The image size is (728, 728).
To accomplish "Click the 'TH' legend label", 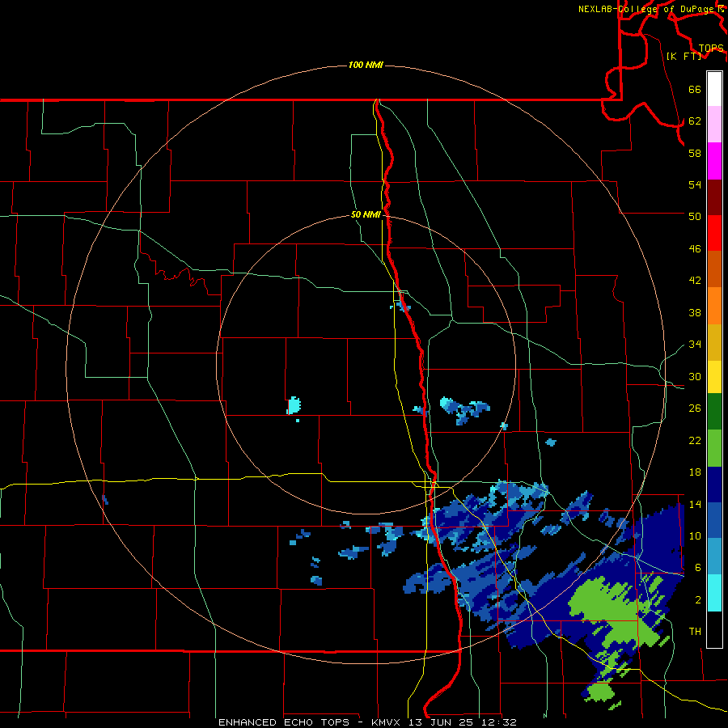I will click(x=695, y=632).
